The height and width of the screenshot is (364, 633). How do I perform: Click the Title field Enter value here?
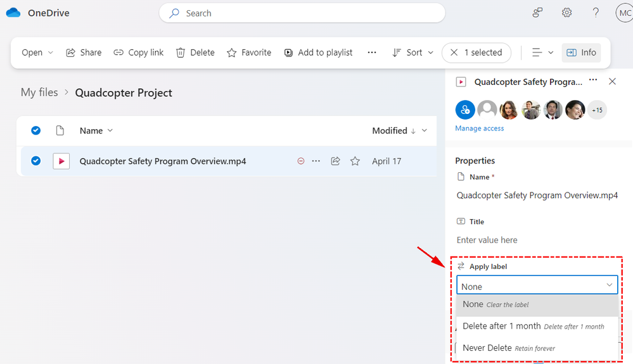click(487, 240)
